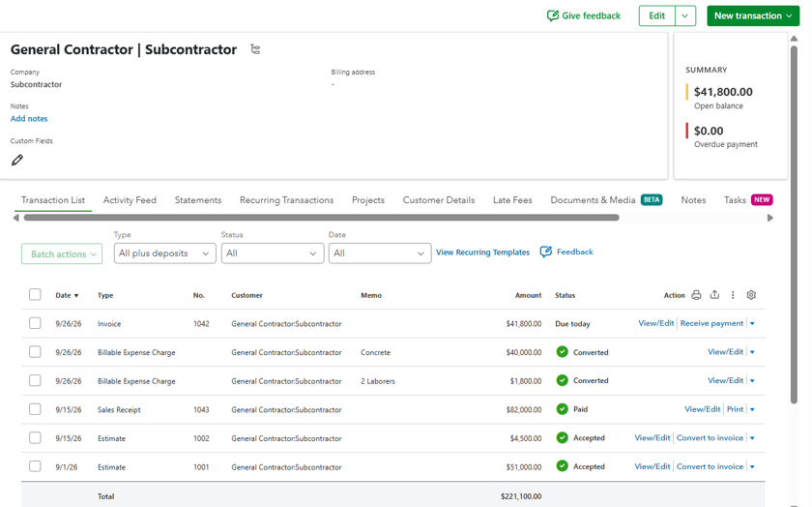Click the Feedback speech icon near filters
The image size is (812, 507).
tap(546, 252)
